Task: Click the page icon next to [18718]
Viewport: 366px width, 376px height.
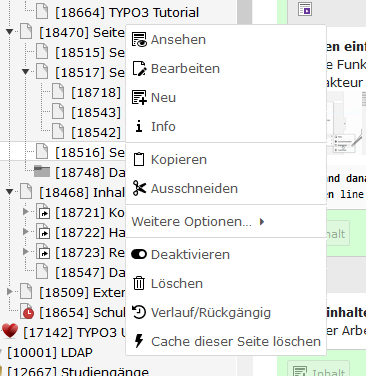Action: pos(58,92)
